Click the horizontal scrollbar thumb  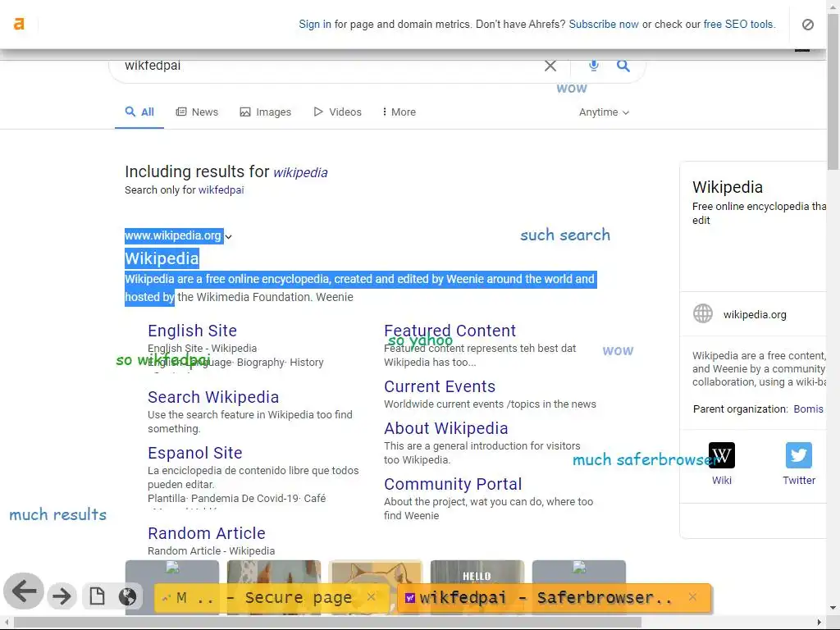(328, 622)
